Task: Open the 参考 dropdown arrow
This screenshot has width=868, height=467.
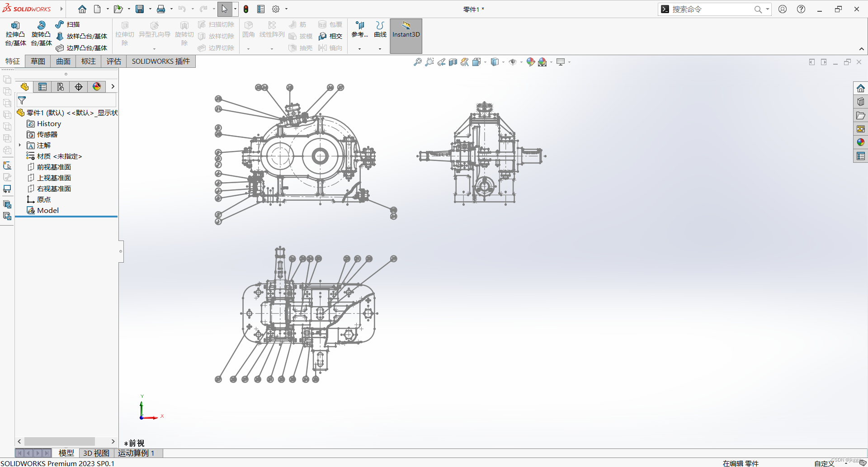Action: pyautogui.click(x=360, y=48)
